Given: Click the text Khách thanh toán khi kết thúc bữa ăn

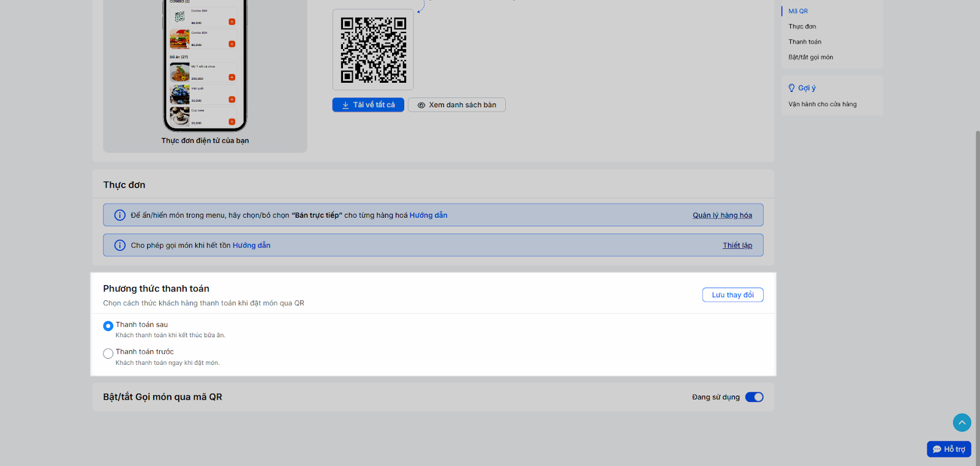Looking at the screenshot, I should click(x=170, y=335).
